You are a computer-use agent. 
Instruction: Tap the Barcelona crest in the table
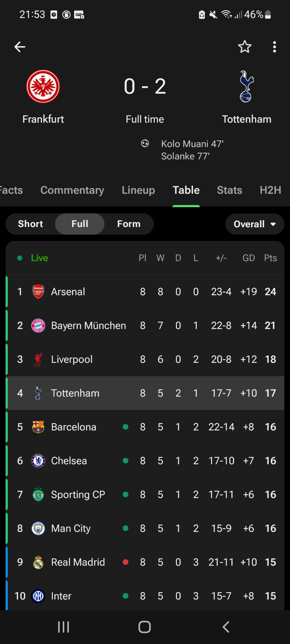[x=38, y=427]
